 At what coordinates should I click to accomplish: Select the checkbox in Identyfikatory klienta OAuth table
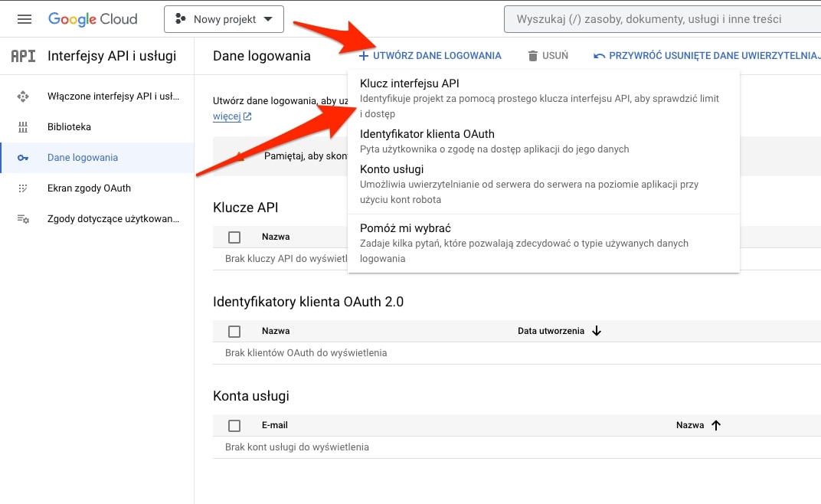(x=234, y=330)
